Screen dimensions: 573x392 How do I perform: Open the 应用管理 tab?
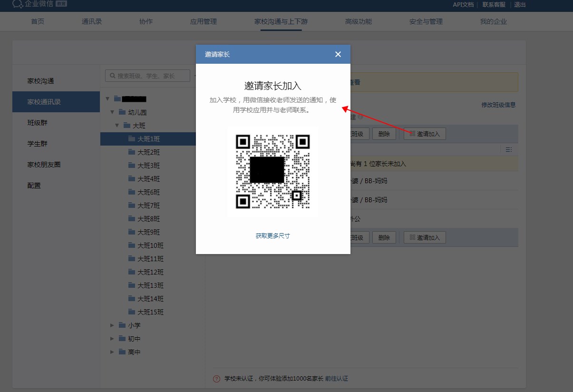pyautogui.click(x=203, y=21)
